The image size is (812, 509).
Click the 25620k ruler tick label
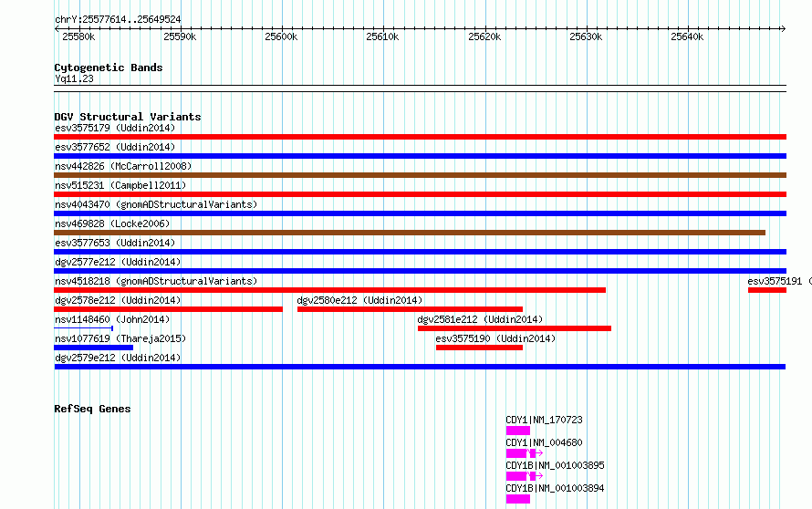click(484, 36)
